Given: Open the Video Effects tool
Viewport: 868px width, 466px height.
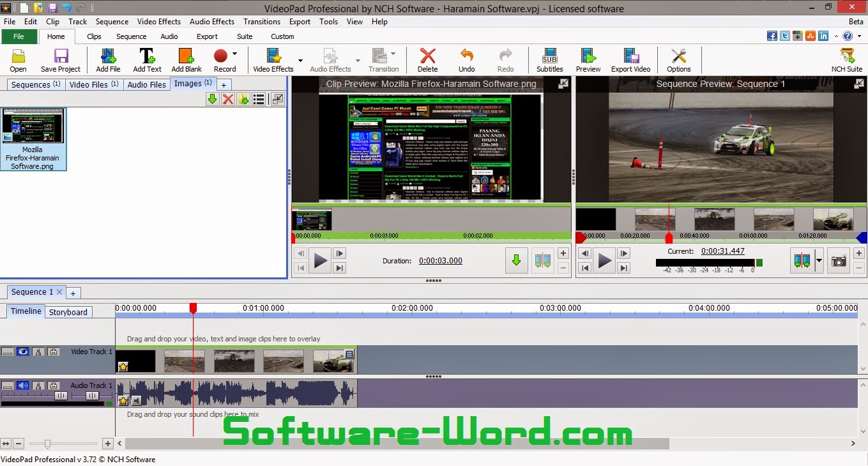Looking at the screenshot, I should pyautogui.click(x=273, y=61).
